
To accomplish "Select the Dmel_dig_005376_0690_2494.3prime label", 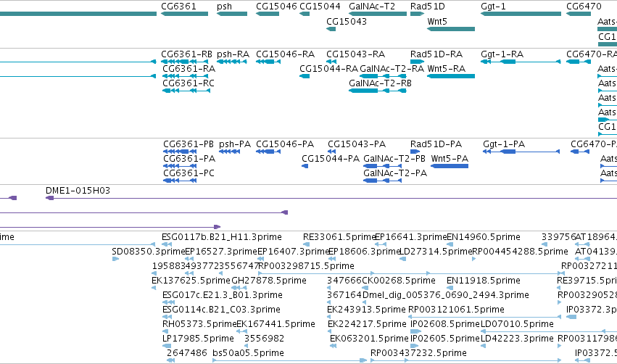I will [x=446, y=295].
